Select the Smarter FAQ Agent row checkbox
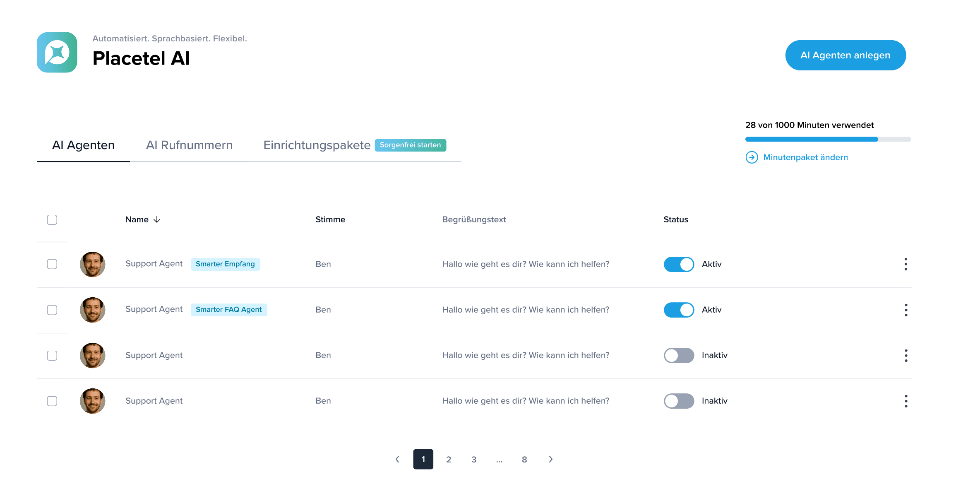The height and width of the screenshot is (501, 980). pyautogui.click(x=52, y=310)
